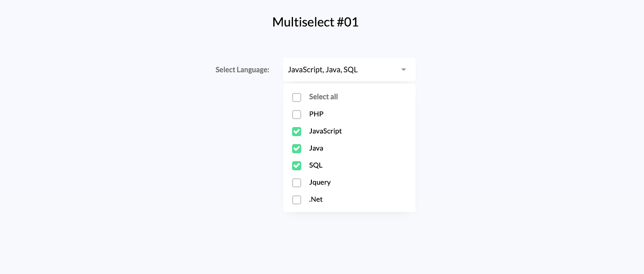Click the Select Language label

tap(242, 70)
